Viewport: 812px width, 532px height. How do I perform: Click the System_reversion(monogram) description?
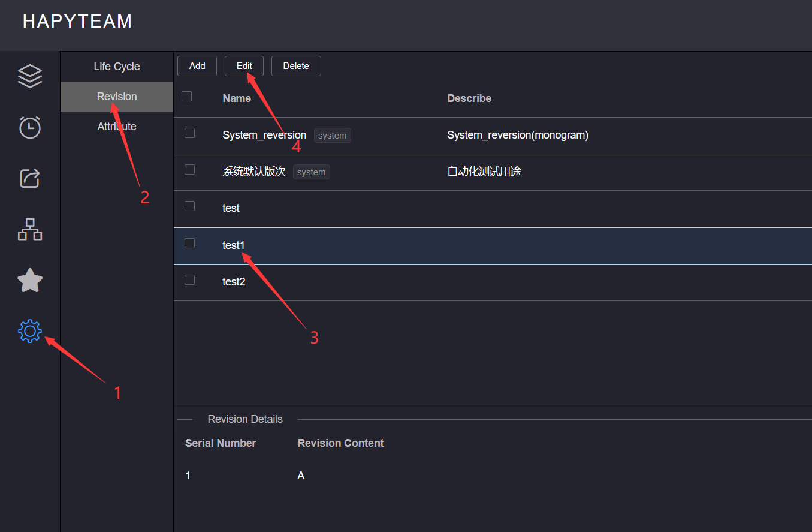click(518, 135)
